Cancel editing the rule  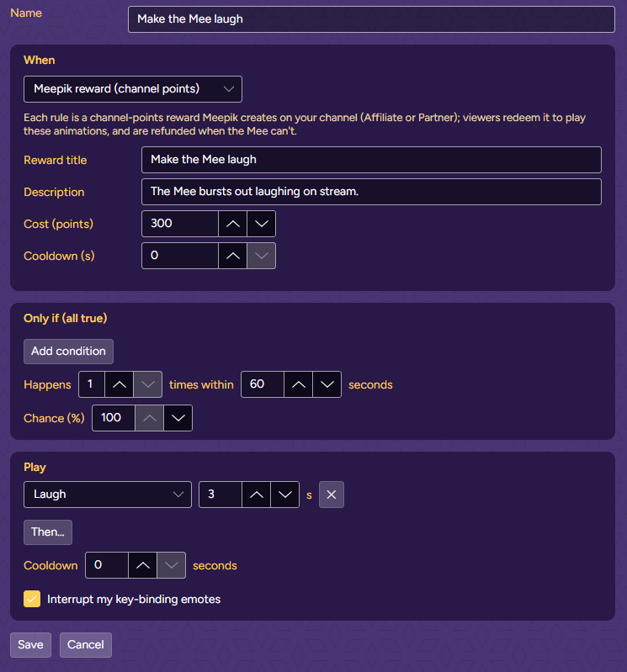(x=86, y=645)
